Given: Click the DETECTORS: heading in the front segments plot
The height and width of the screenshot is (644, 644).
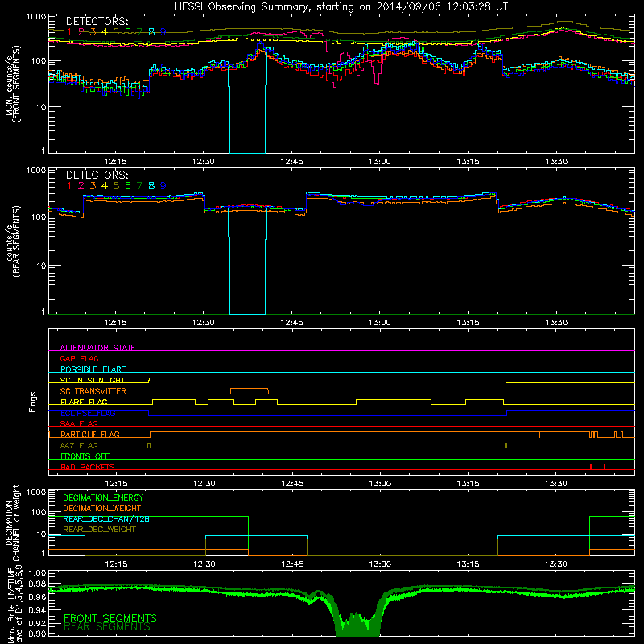Looking at the screenshot, I should pyautogui.click(x=97, y=22).
